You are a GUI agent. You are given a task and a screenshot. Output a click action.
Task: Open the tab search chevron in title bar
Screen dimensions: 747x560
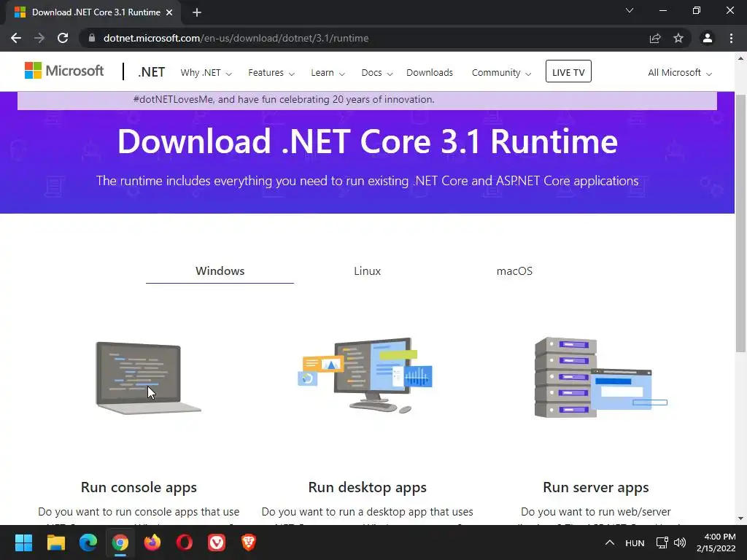[630, 10]
